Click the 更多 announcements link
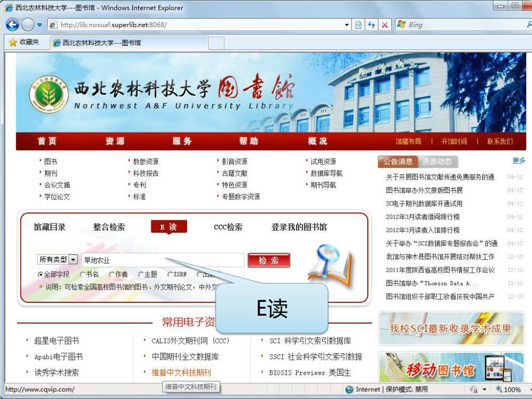Screen dimensions: 532x399 (519, 161)
